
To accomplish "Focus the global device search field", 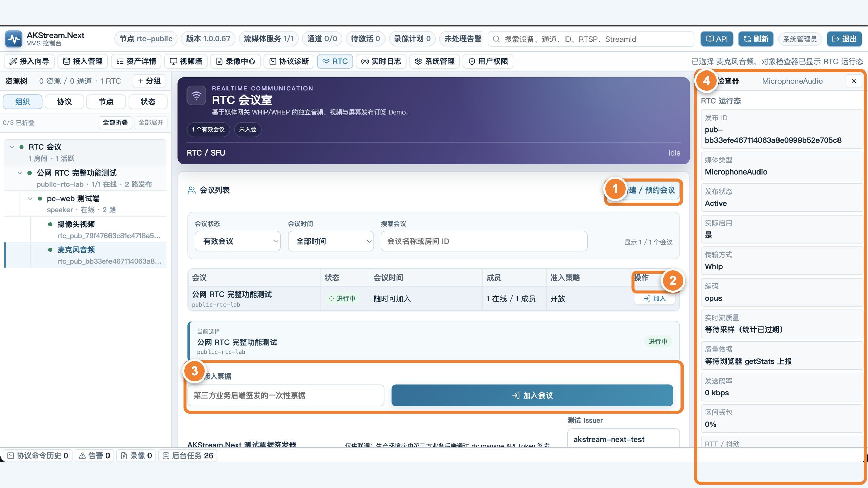I will point(591,39).
